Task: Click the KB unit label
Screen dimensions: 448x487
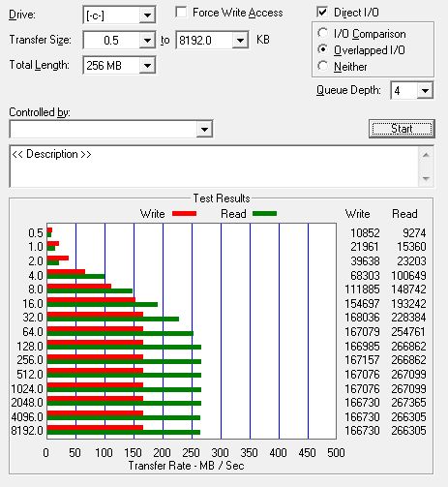Action: [263, 40]
